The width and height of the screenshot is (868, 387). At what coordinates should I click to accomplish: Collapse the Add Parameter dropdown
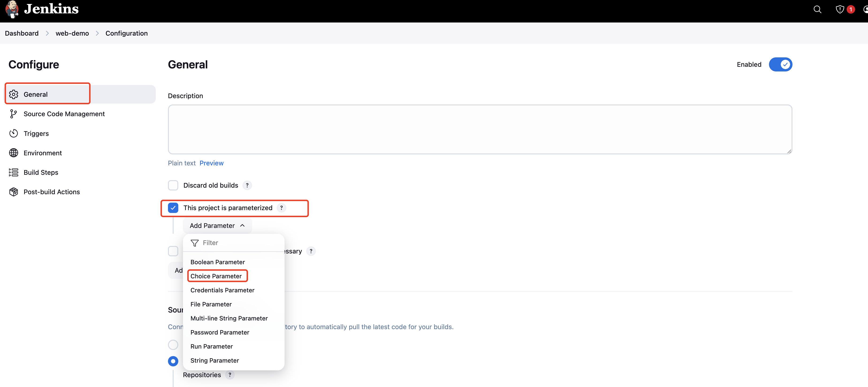point(217,226)
